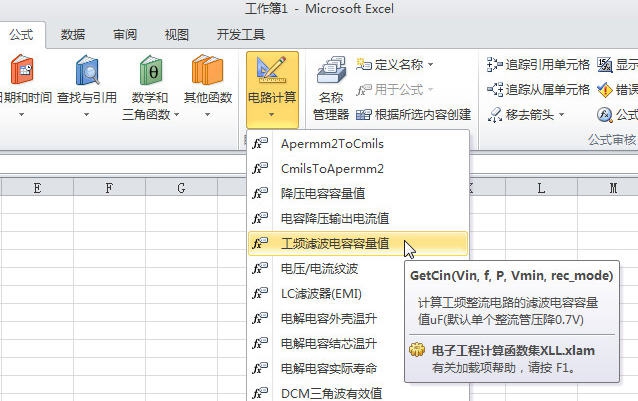Choose 电容降压输出电流值 menu entry

tap(358, 218)
